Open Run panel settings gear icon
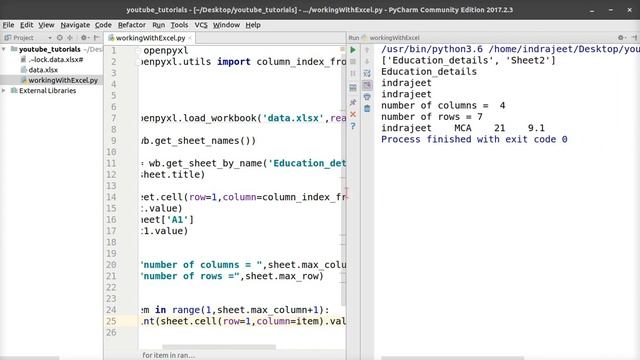Image resolution: width=640 pixels, height=360 pixels. pyautogui.click(x=621, y=38)
